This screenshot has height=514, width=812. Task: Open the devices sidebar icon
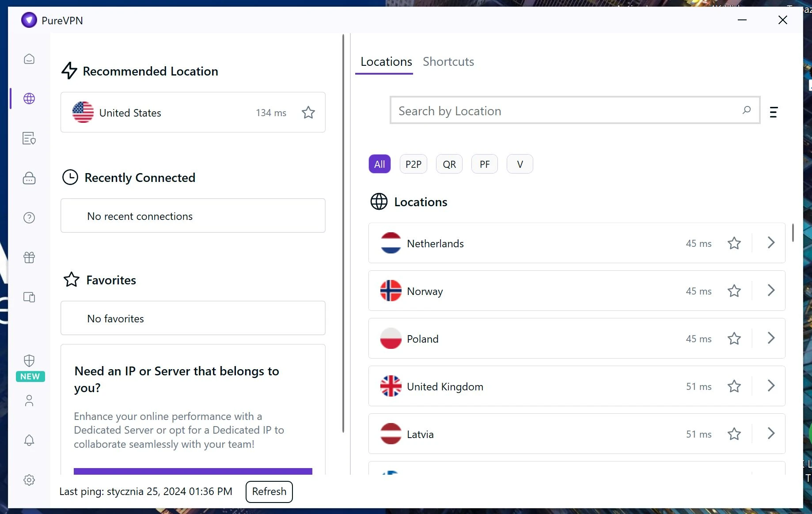29,297
